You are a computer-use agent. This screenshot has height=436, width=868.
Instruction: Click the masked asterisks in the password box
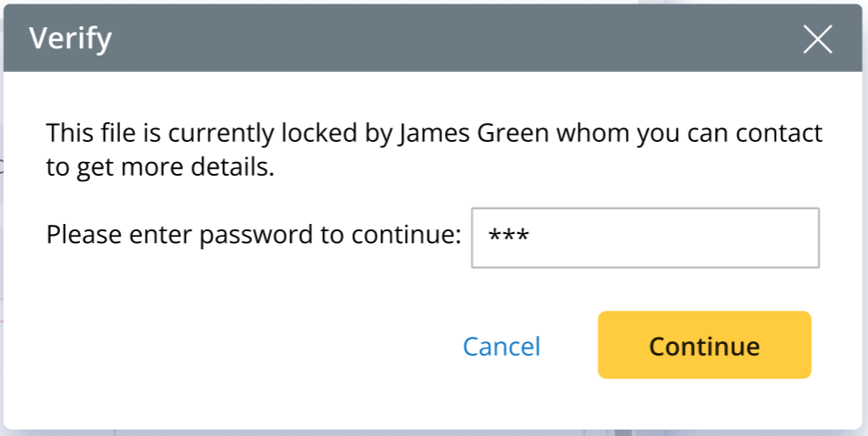coord(509,238)
